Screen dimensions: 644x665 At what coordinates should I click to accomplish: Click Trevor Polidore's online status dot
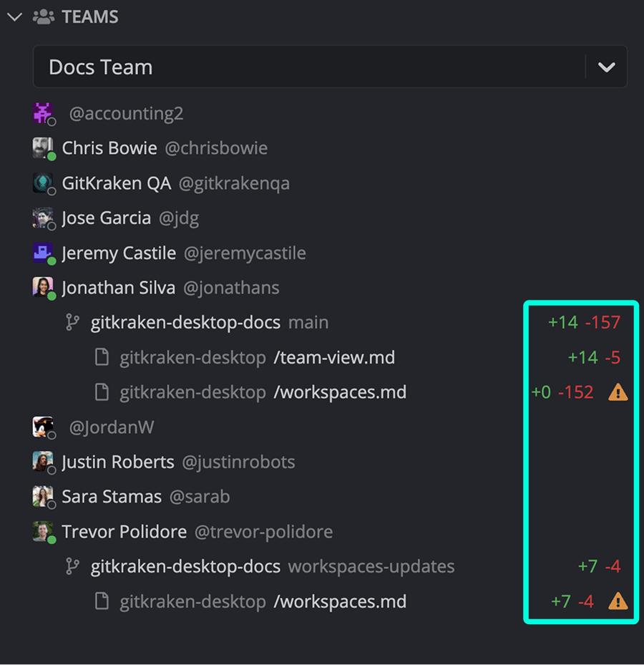(52, 539)
